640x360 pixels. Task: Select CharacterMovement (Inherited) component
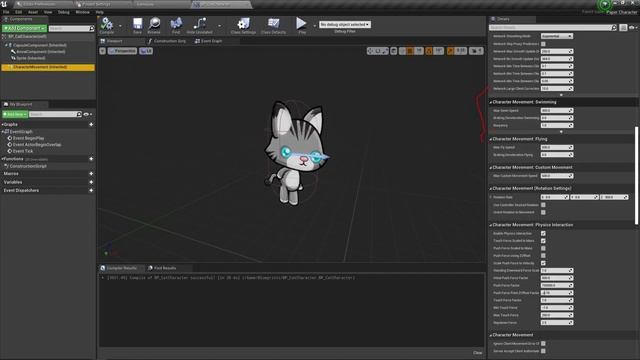pos(48,67)
